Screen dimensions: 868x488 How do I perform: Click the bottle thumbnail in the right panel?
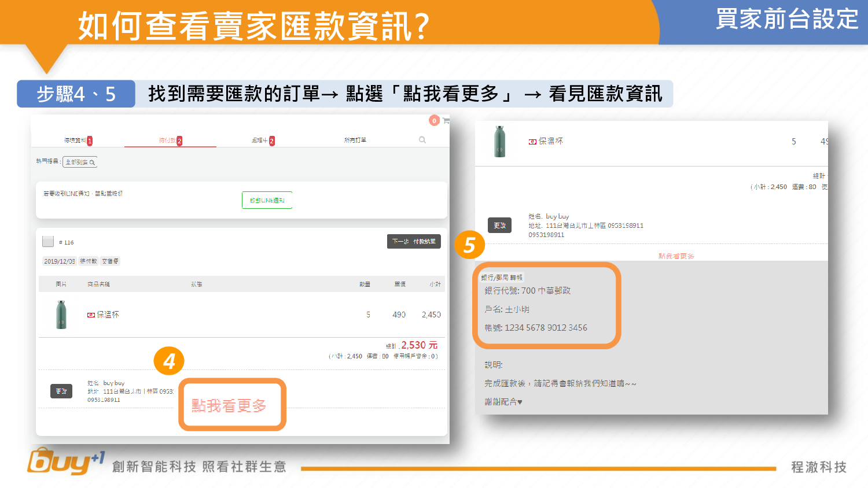500,142
